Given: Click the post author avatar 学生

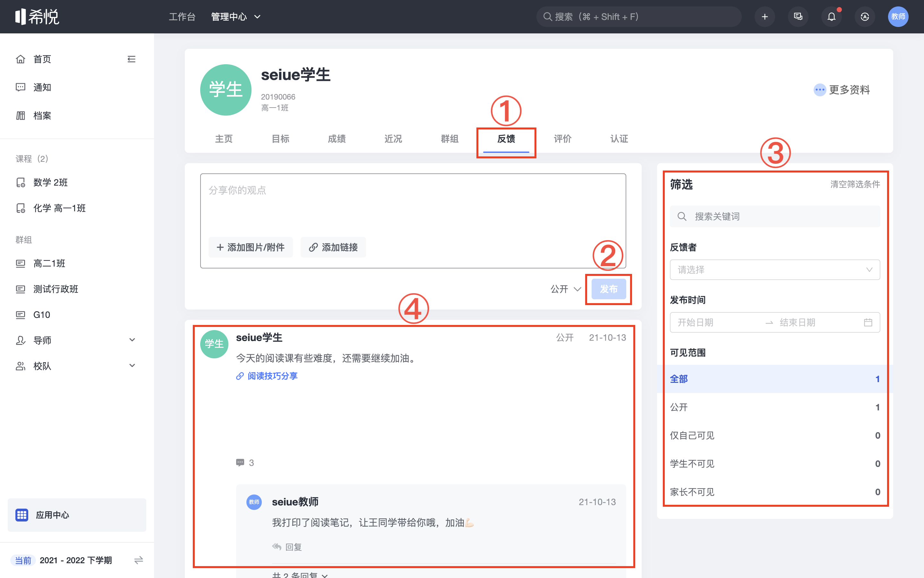Looking at the screenshot, I should 214,344.
